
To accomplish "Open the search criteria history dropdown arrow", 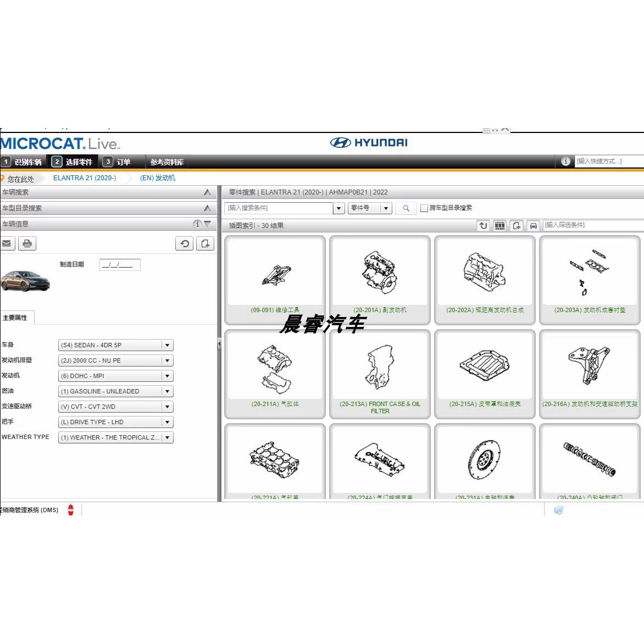I will pos(338,208).
